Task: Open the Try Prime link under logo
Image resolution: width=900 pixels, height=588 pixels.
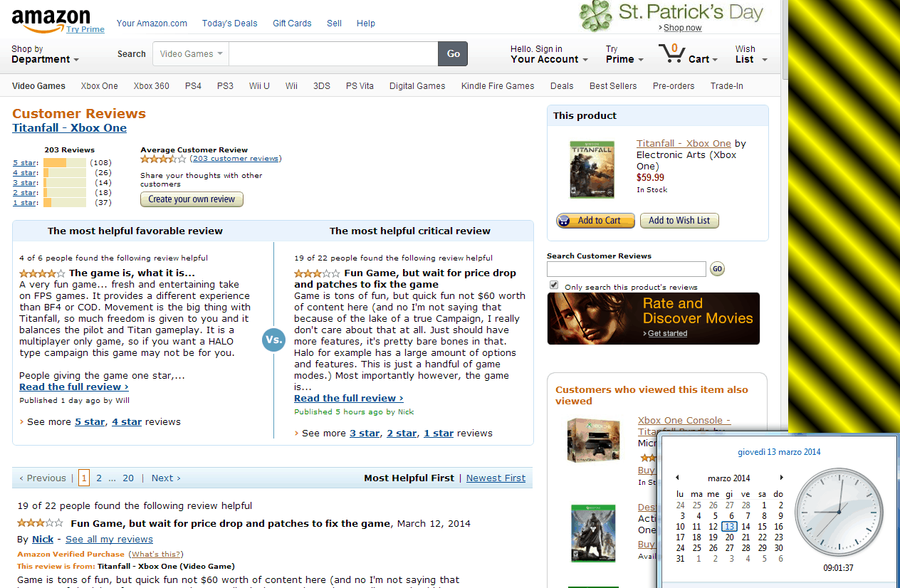Action: pos(85,30)
